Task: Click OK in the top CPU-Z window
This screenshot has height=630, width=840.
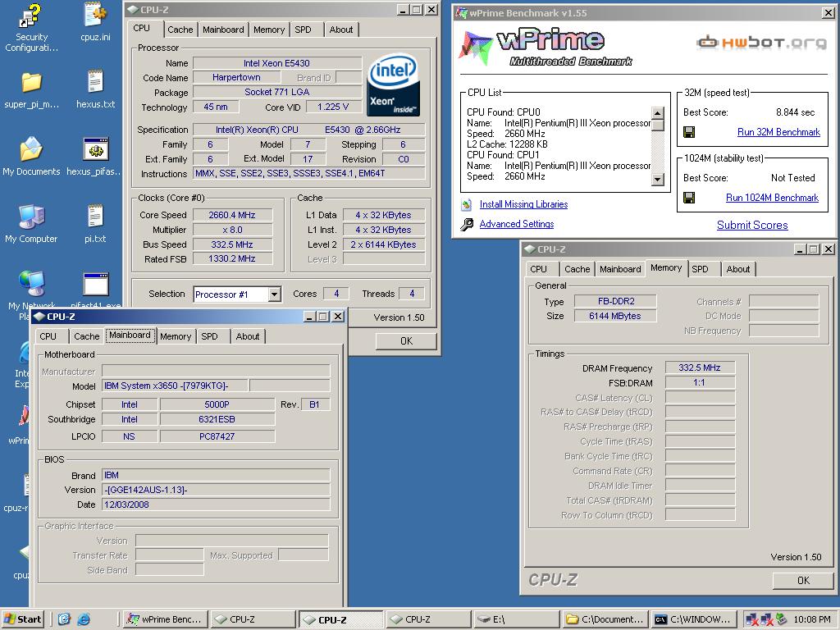Action: pyautogui.click(x=406, y=340)
